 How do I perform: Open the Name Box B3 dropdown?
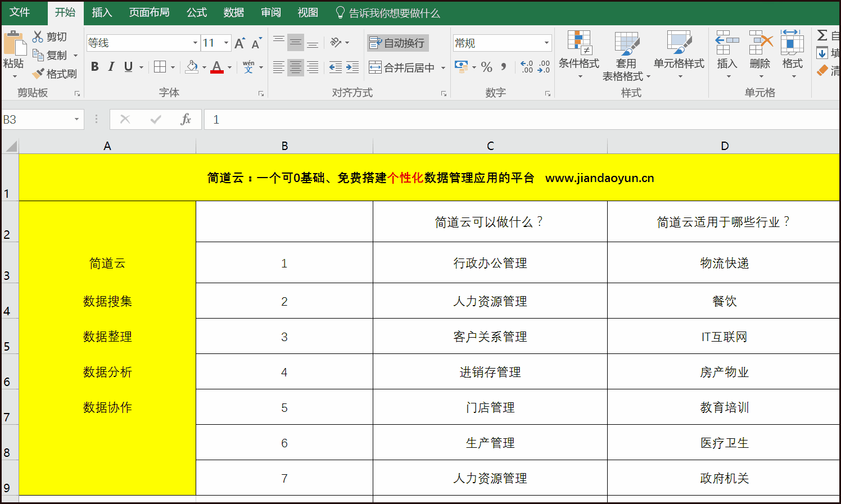pos(76,119)
